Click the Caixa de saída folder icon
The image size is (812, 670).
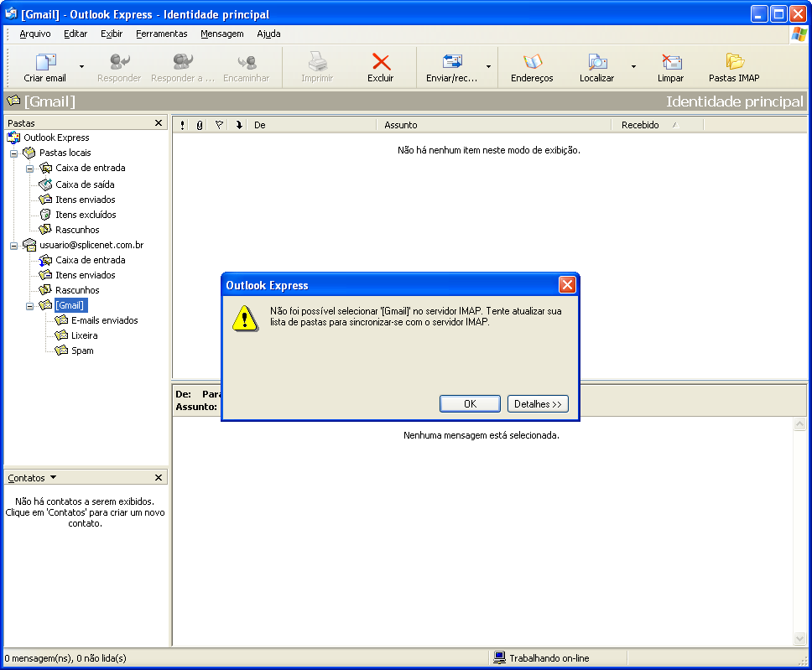click(45, 184)
